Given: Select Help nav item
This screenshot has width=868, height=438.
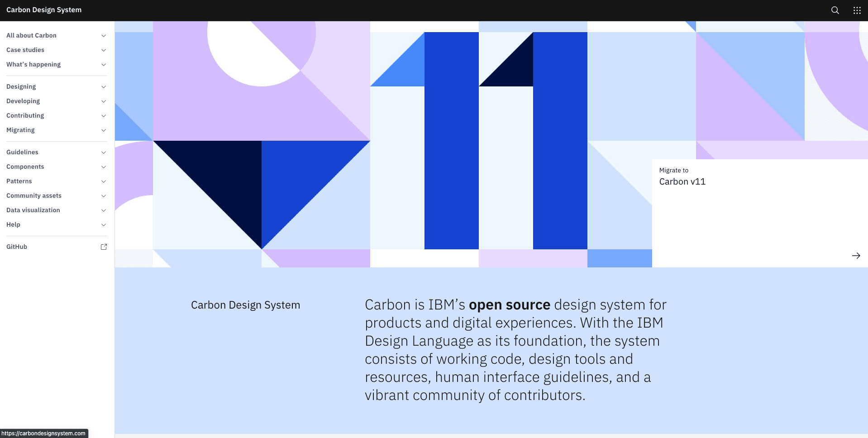Looking at the screenshot, I should click(57, 224).
